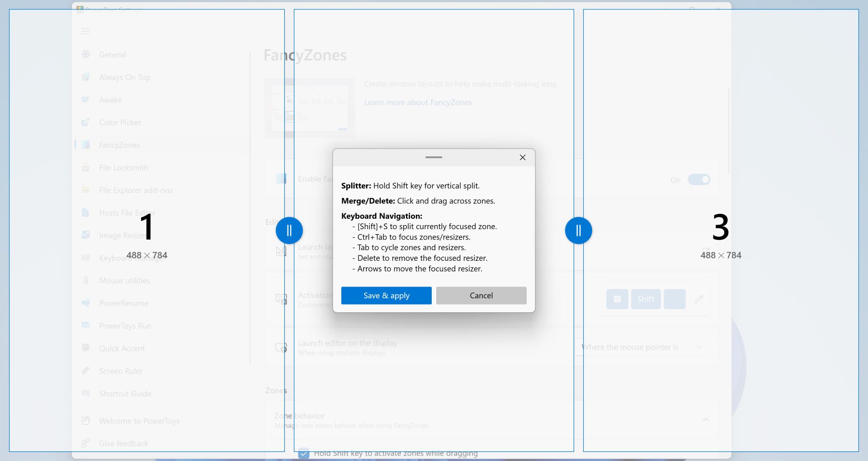Click the pencil icon to edit activation shortcut
The height and width of the screenshot is (461, 868).
699,299
